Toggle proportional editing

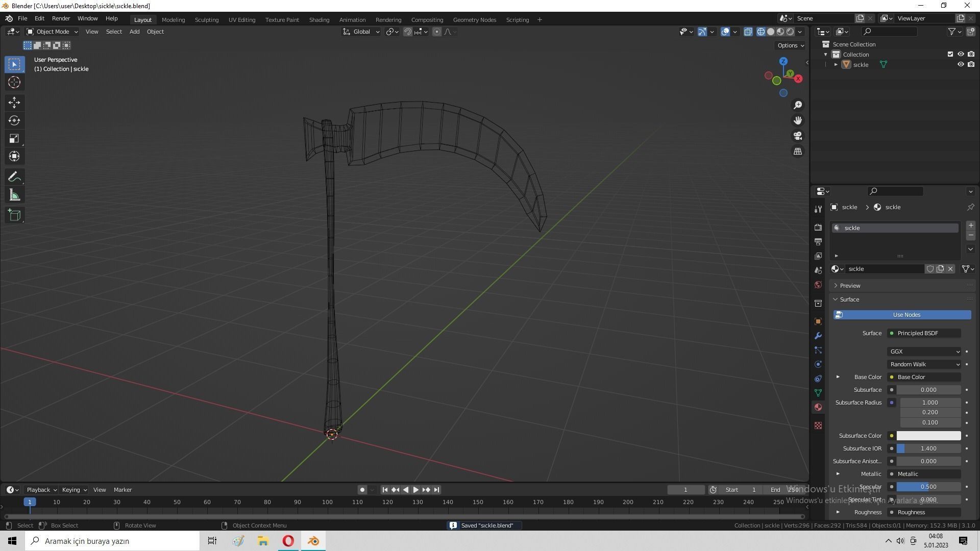click(x=437, y=32)
